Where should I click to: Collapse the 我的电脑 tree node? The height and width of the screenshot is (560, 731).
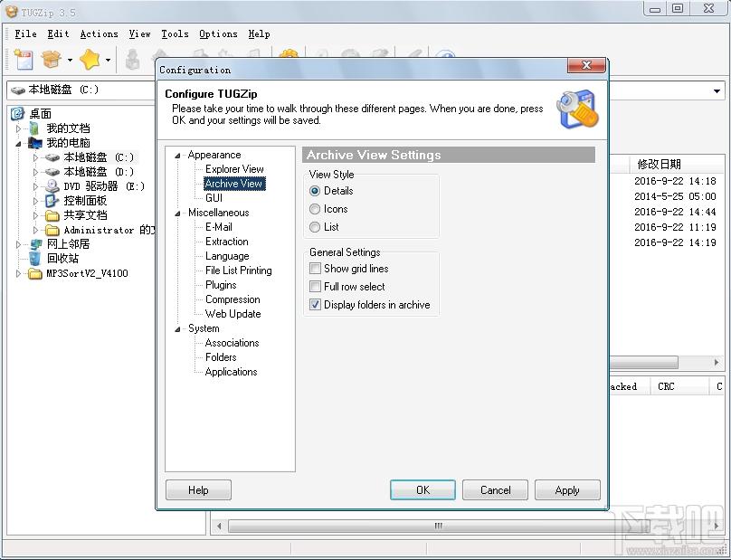point(19,144)
